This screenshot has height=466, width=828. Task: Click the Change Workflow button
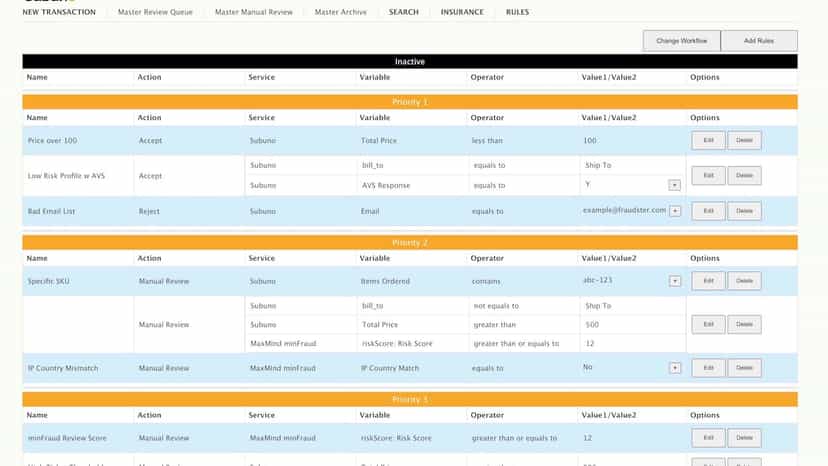pos(681,41)
